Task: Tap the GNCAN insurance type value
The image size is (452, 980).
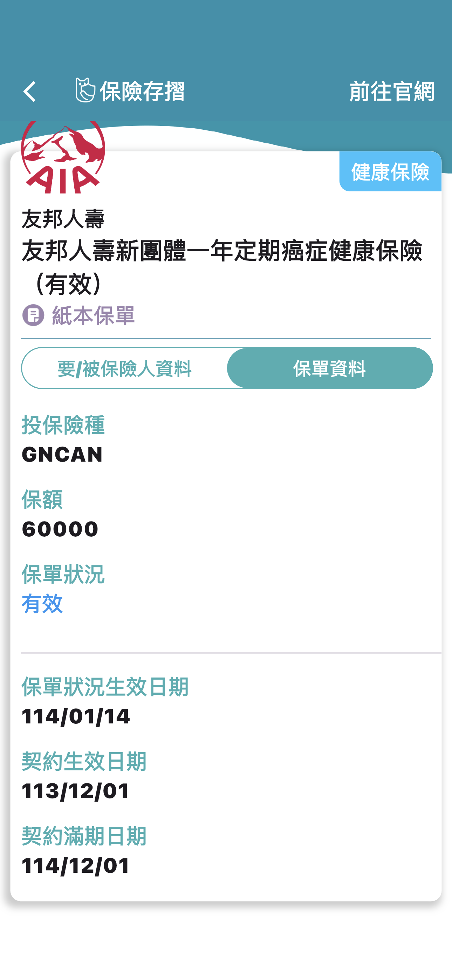Action: pos(62,454)
